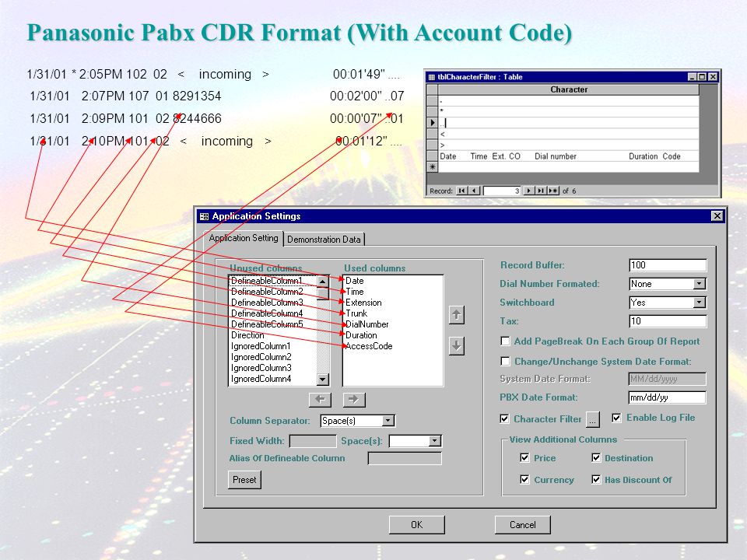Switch to Application Setting tab
Screen dimensions: 747x560
coord(244,238)
